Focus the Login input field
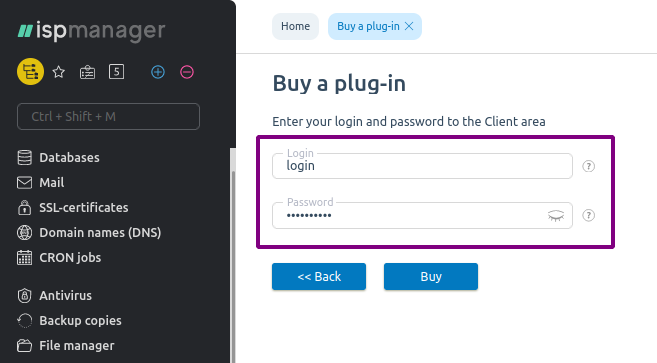The image size is (657, 363). (x=422, y=166)
